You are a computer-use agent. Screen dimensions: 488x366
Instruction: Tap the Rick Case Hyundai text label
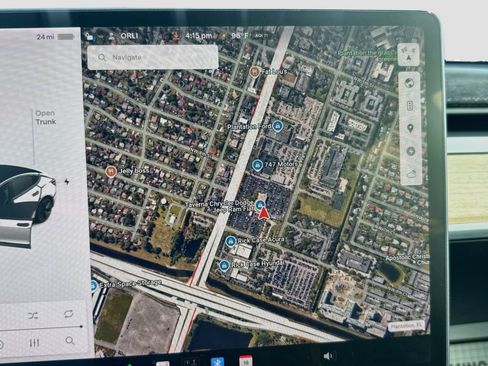coord(257,264)
